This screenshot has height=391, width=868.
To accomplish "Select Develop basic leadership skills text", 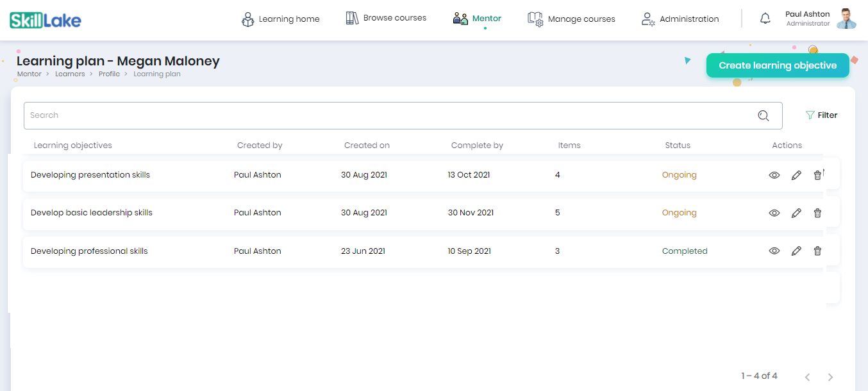I will pyautogui.click(x=92, y=213).
